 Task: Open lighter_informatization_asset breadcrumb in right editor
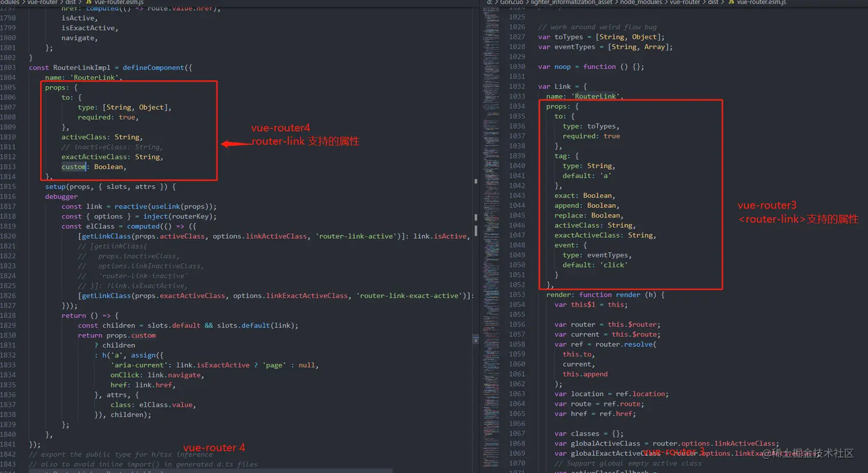pos(572,2)
